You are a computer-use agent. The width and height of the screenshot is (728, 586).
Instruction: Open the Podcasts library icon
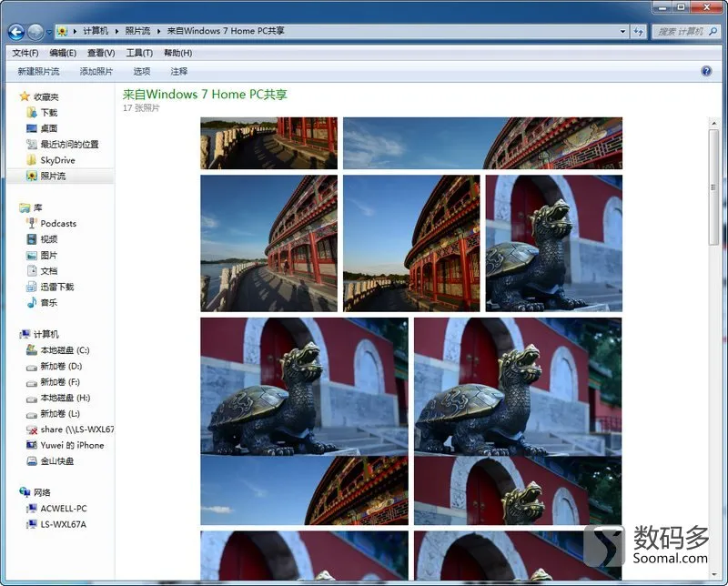[32, 223]
